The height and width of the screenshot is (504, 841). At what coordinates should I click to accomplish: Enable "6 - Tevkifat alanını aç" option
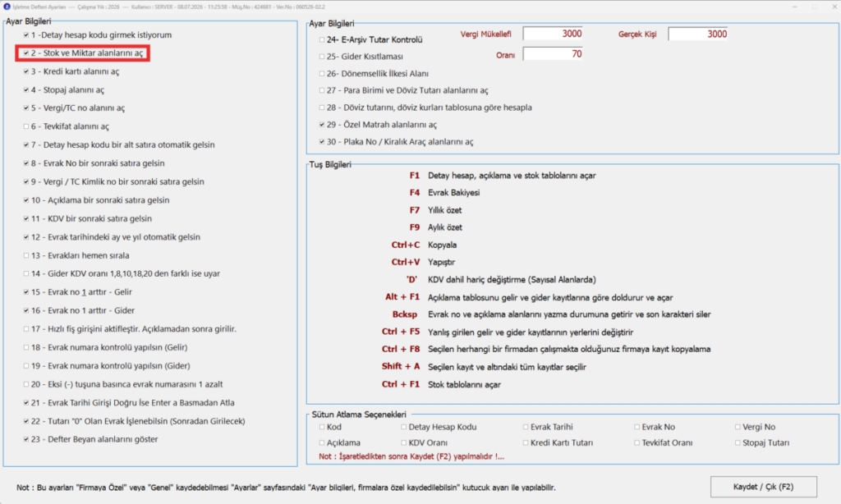tap(26, 126)
